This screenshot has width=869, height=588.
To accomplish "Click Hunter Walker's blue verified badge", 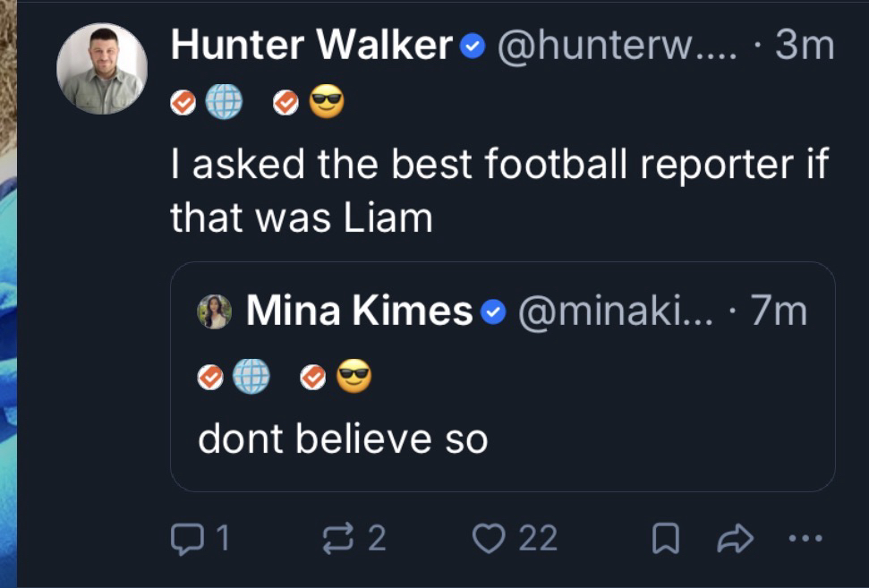I will 472,47.
